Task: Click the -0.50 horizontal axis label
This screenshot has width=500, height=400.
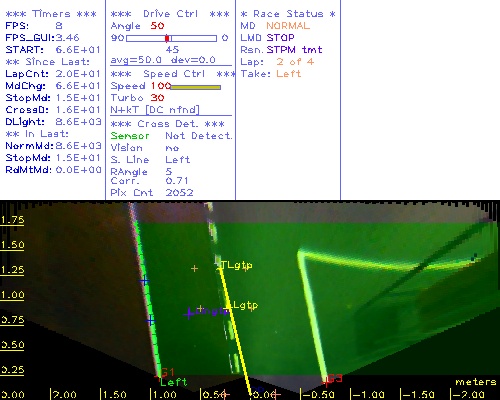Action: pos(318,395)
